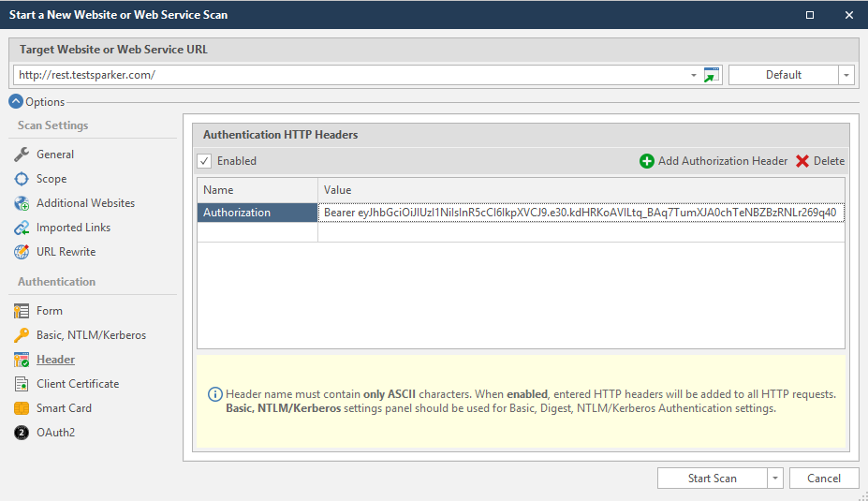This screenshot has height=501, width=868.
Task: Click the Client Certificate icon
Action: (x=22, y=384)
